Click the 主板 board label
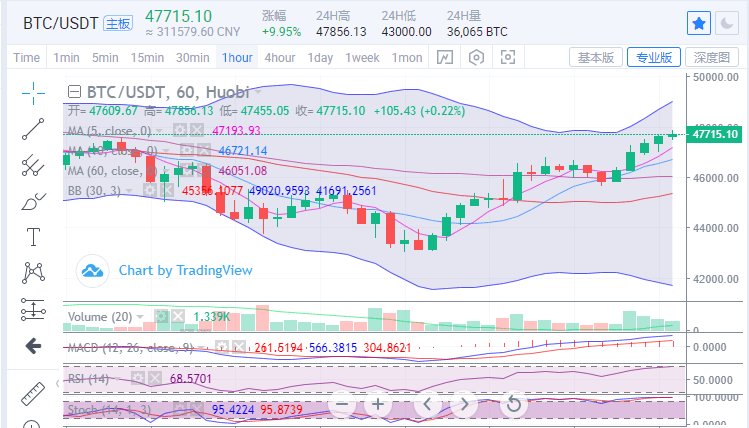Viewport: 749px width, 428px height. tap(118, 23)
